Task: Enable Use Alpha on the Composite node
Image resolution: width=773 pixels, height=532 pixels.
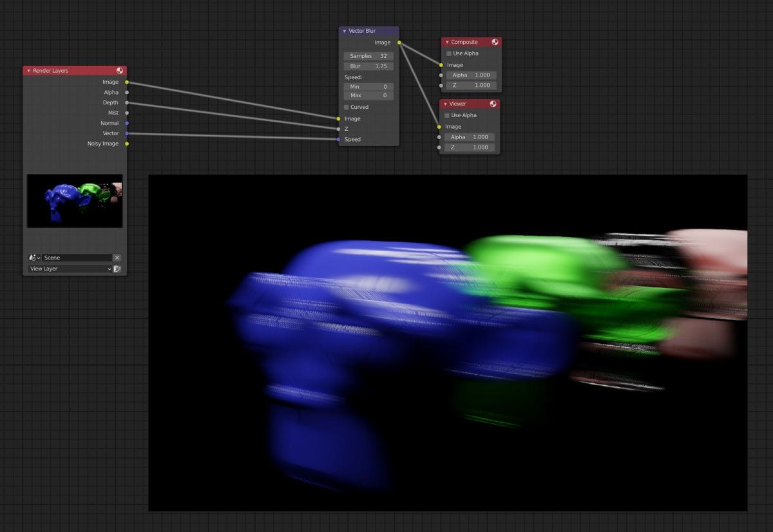Action: click(x=448, y=53)
